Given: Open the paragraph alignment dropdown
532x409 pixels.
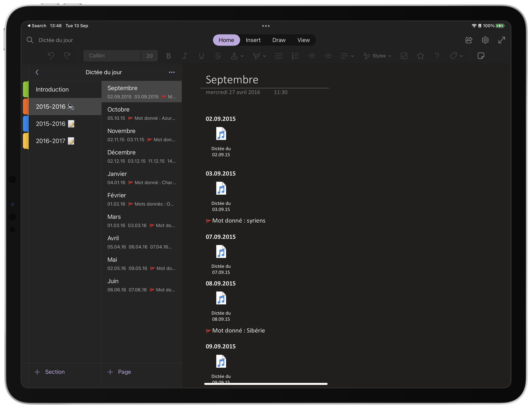Looking at the screenshot, I should coord(347,56).
